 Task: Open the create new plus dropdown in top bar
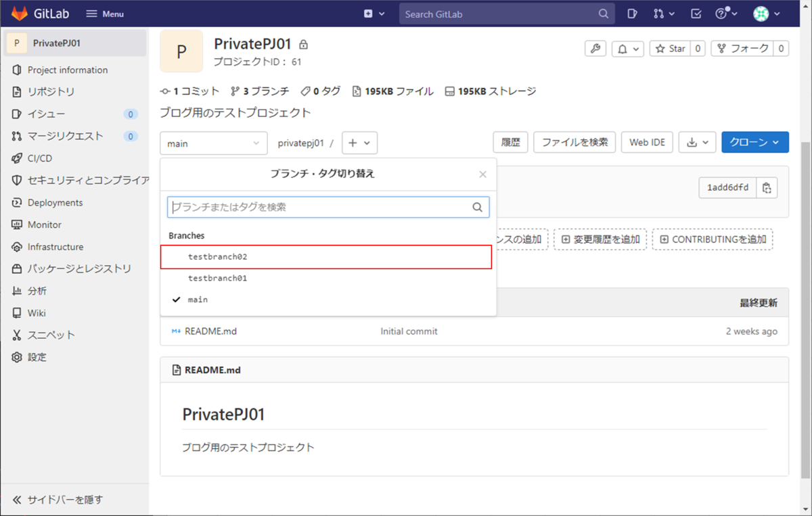[374, 14]
